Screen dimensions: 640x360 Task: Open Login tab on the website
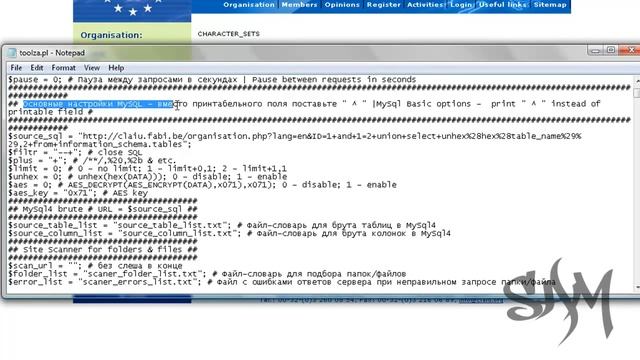[x=460, y=5]
